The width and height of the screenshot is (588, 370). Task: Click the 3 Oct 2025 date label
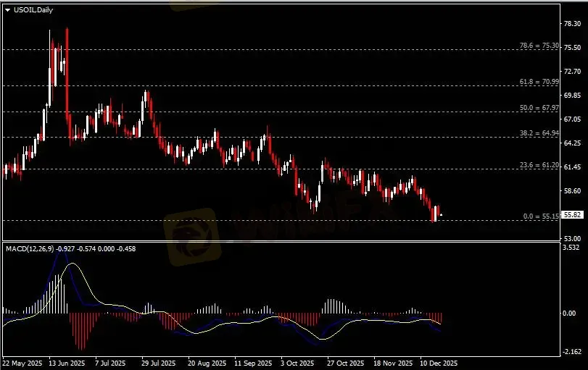(x=297, y=363)
